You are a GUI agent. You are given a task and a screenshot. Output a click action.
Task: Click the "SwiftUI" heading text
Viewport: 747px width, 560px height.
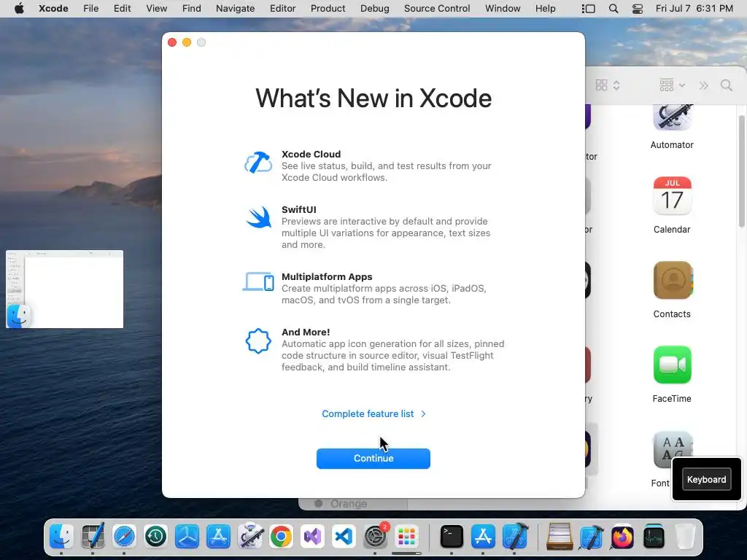[x=298, y=209]
